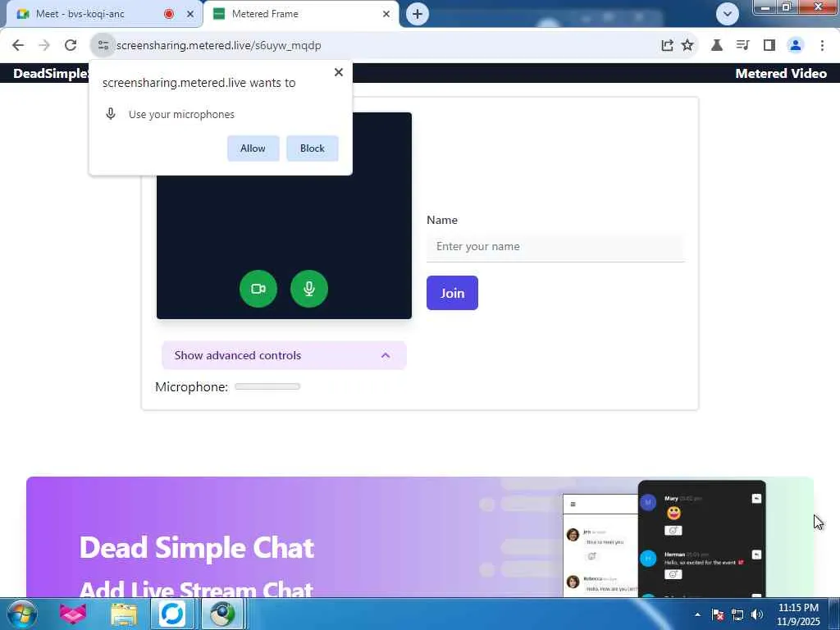840x630 pixels.
Task: Focus the Enter your name field
Action: 555,246
